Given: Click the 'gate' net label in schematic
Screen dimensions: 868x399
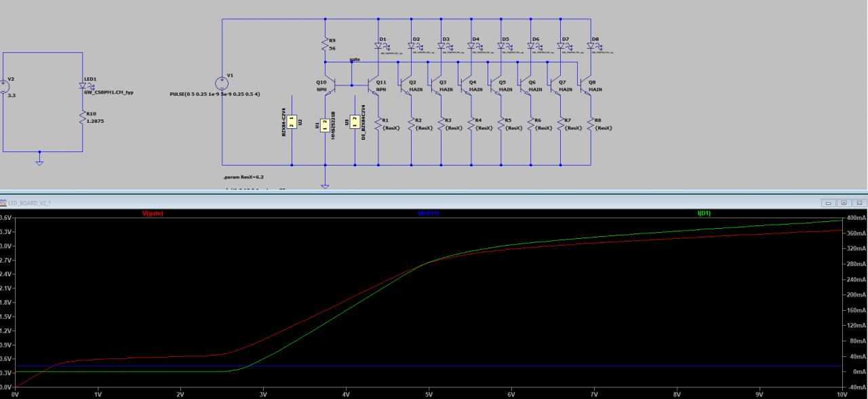Looking at the screenshot, I should click(x=355, y=59).
